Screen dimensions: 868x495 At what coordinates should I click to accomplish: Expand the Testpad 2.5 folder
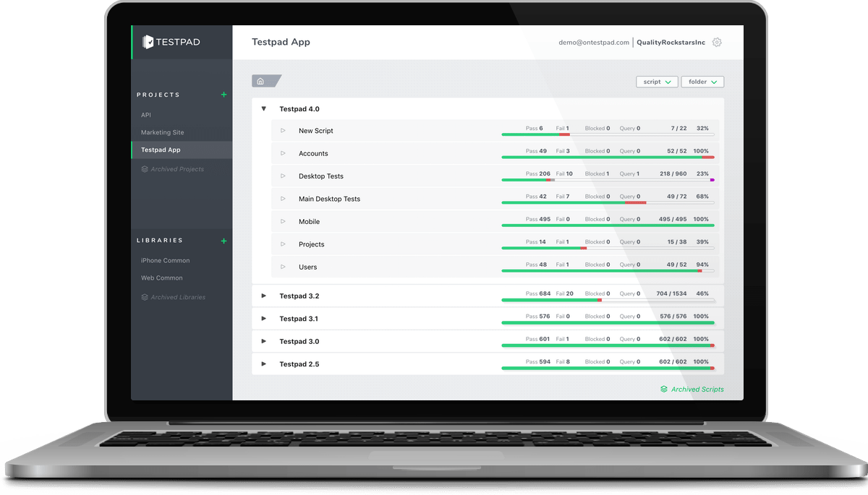264,363
